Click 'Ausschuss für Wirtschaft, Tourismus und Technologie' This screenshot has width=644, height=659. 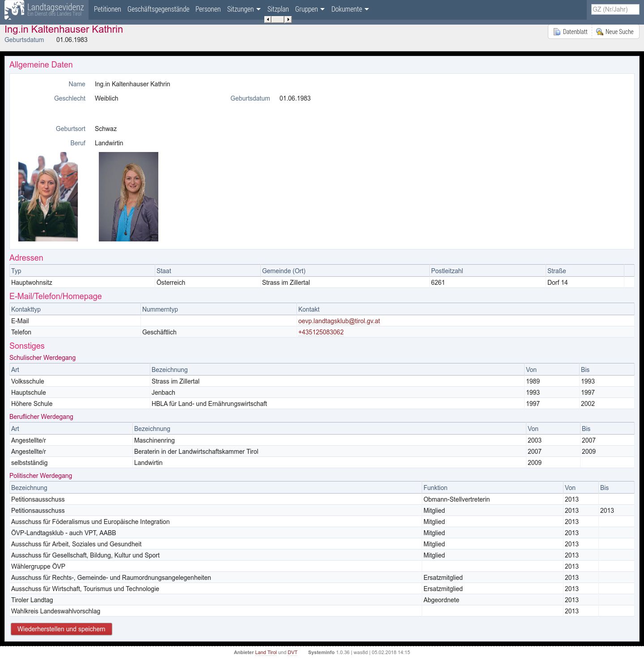85,589
